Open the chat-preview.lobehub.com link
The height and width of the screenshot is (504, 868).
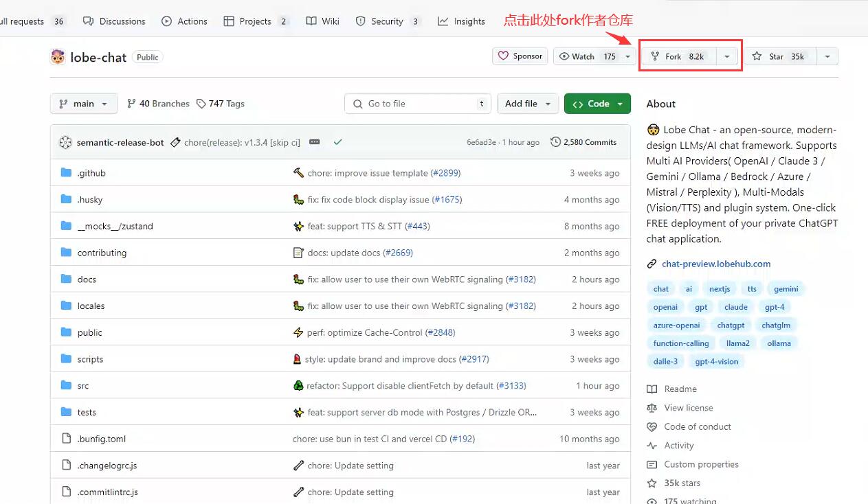(x=715, y=264)
